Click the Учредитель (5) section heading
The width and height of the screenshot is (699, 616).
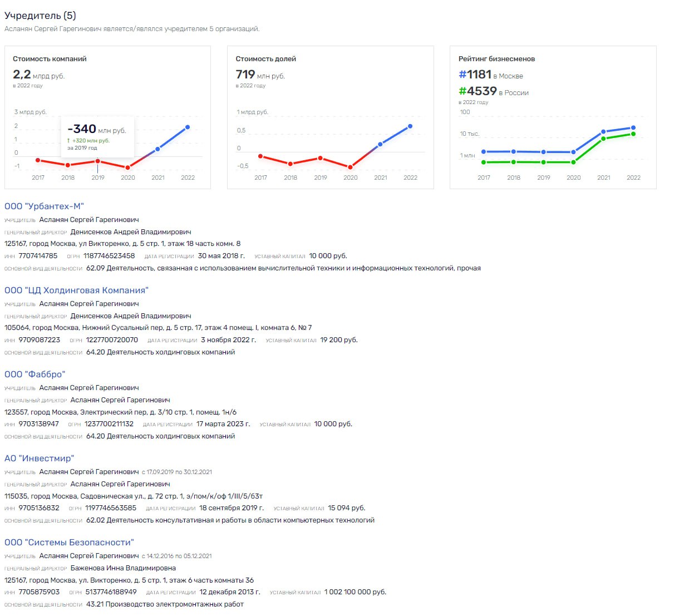coord(40,16)
